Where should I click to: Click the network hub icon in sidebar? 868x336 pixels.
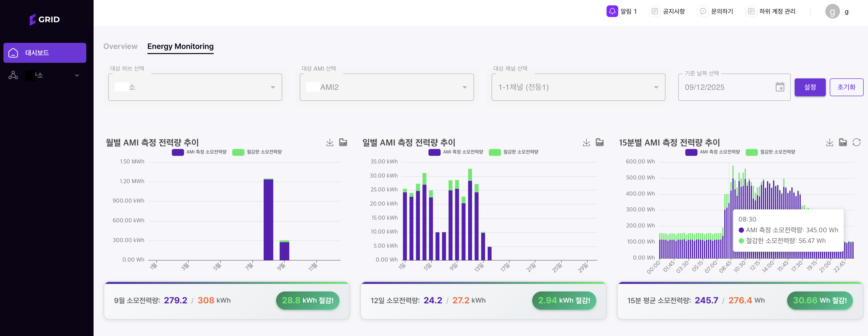click(x=13, y=75)
